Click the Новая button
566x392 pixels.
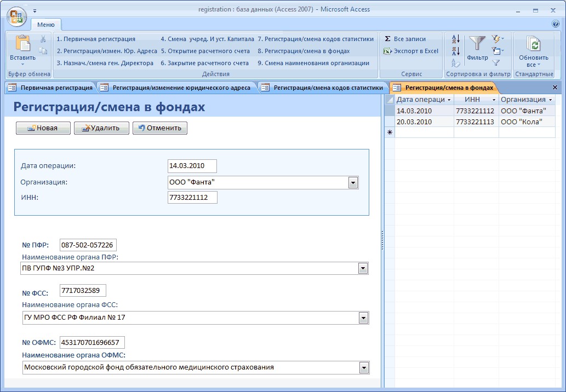(x=43, y=128)
